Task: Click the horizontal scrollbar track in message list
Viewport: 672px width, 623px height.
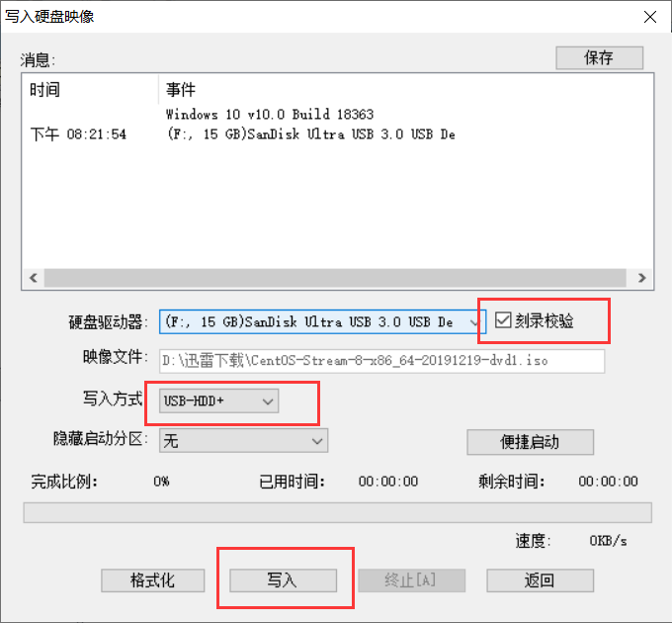Action: pyautogui.click(x=335, y=278)
